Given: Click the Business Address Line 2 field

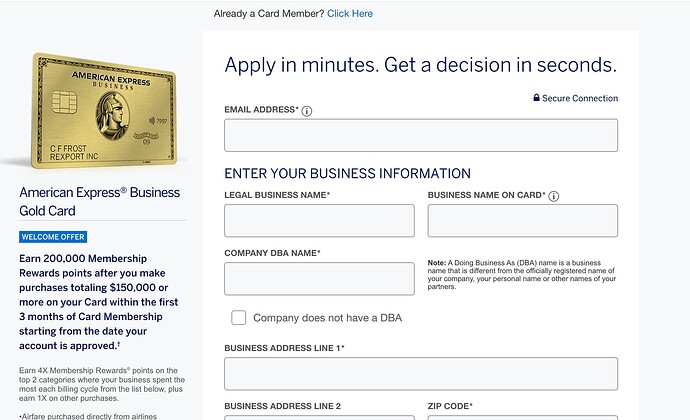Looking at the screenshot, I should pyautogui.click(x=319, y=417).
